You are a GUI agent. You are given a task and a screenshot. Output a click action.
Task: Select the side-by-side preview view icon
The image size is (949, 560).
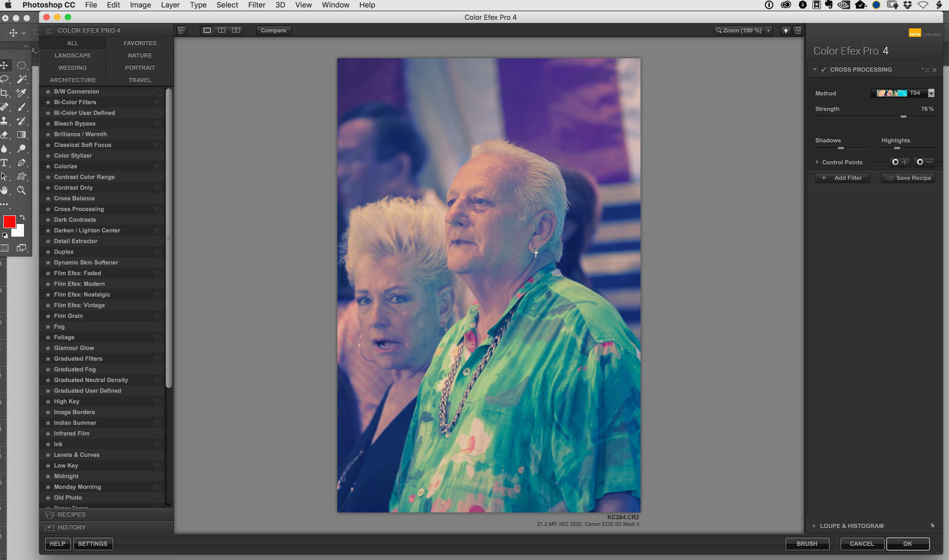click(236, 30)
